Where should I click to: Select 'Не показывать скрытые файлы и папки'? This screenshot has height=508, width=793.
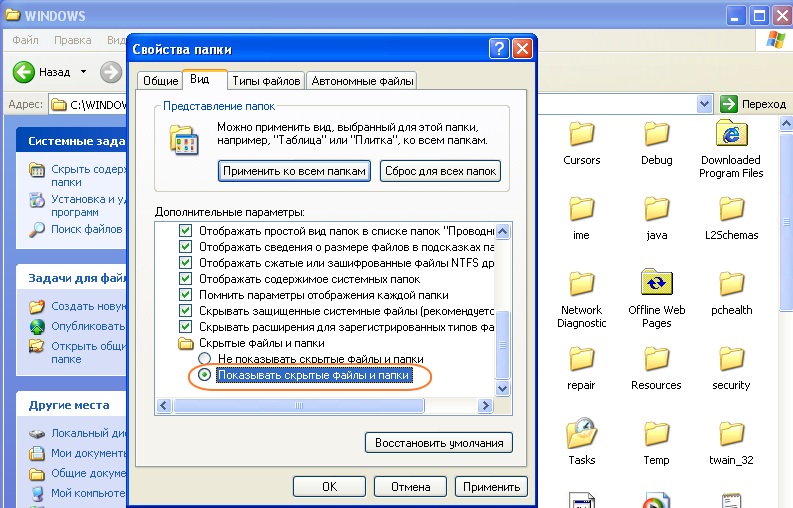tap(204, 359)
